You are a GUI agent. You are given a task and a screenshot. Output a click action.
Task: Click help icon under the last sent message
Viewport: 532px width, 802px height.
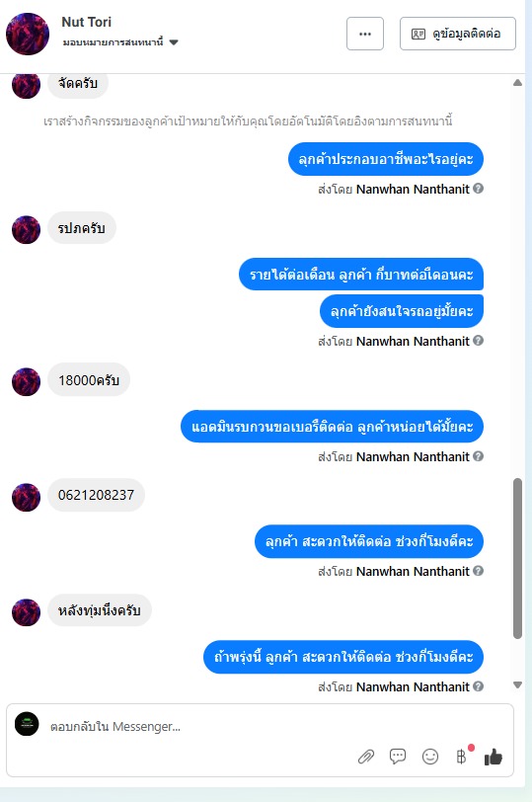tap(478, 685)
